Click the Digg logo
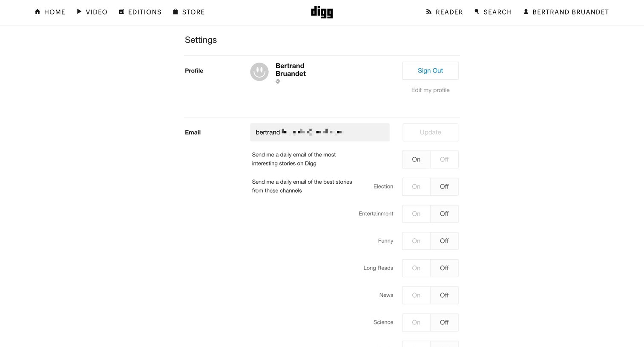644x347 pixels. click(322, 12)
